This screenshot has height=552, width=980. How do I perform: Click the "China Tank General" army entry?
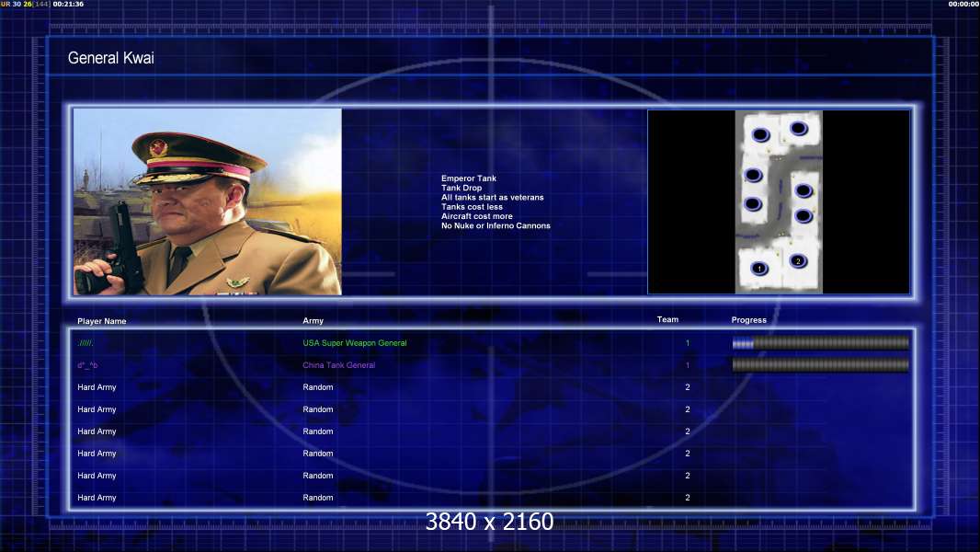(x=338, y=365)
